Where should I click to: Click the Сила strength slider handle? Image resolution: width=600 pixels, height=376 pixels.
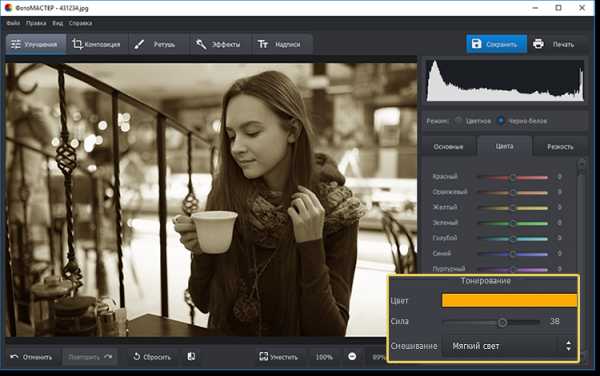tap(502, 322)
